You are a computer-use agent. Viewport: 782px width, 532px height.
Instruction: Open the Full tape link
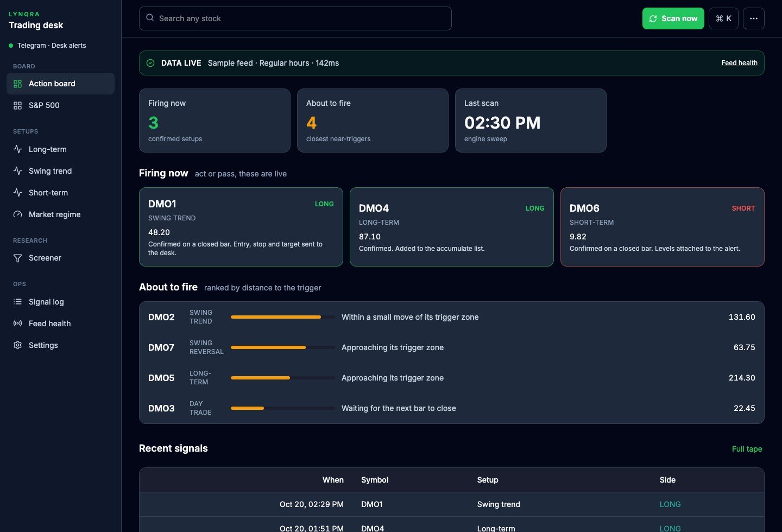(747, 449)
